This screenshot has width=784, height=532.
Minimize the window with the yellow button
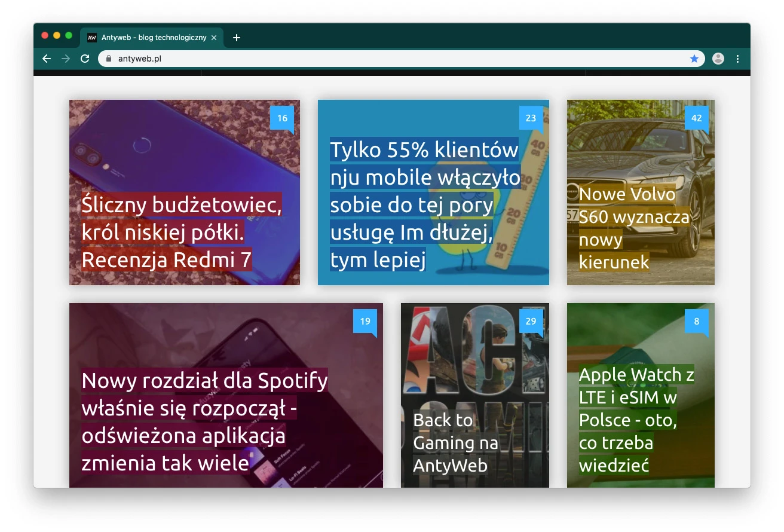[57, 36]
